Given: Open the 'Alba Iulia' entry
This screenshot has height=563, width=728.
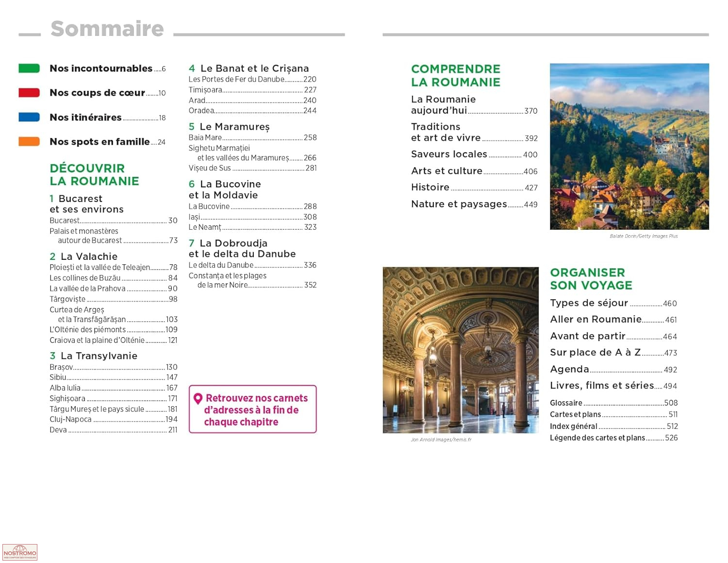Looking at the screenshot, I should tap(114, 388).
